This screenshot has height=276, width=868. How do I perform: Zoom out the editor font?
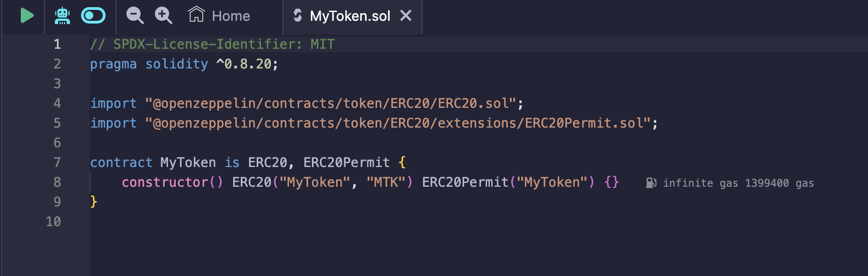pos(135,15)
